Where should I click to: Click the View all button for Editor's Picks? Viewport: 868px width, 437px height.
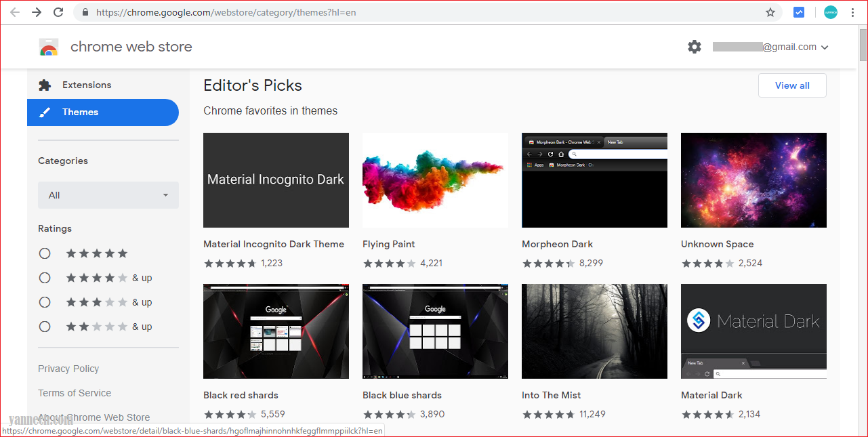791,85
